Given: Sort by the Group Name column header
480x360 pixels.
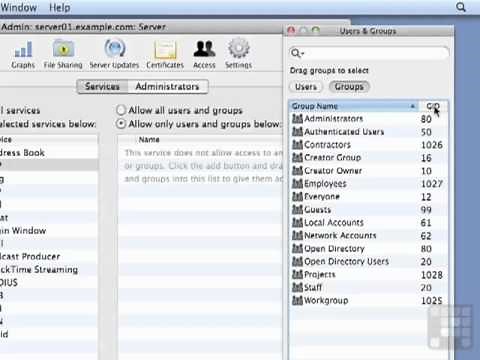Looking at the screenshot, I should click(354, 106).
